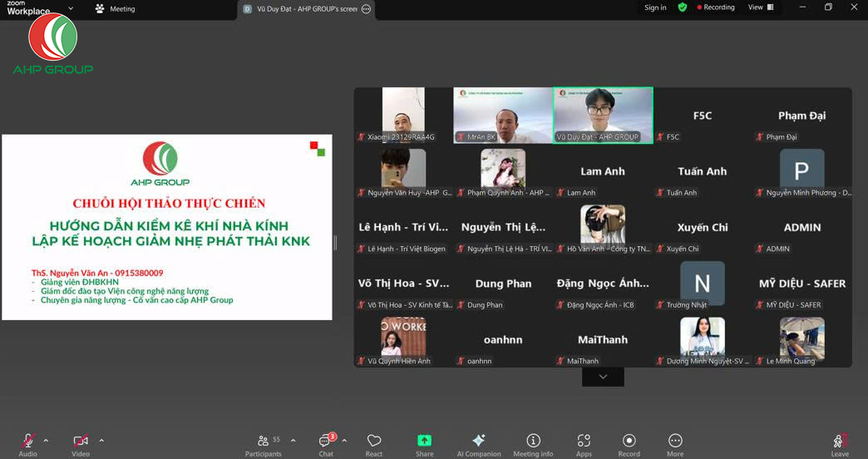Expand the chevron next to Participants
The image size is (868, 459).
pos(293,441)
